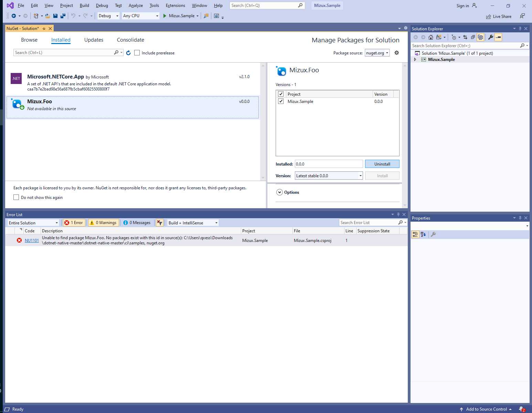Click Sign in
Screen dimensions: 532x413
point(467,6)
